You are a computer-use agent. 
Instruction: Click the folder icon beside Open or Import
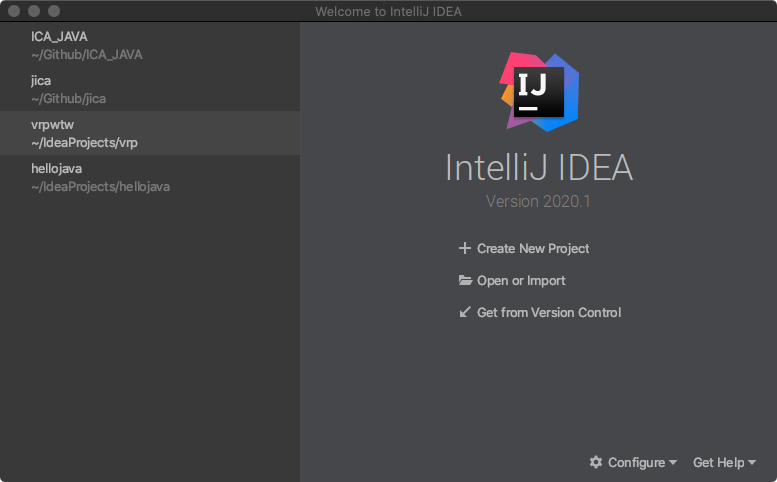click(x=464, y=280)
